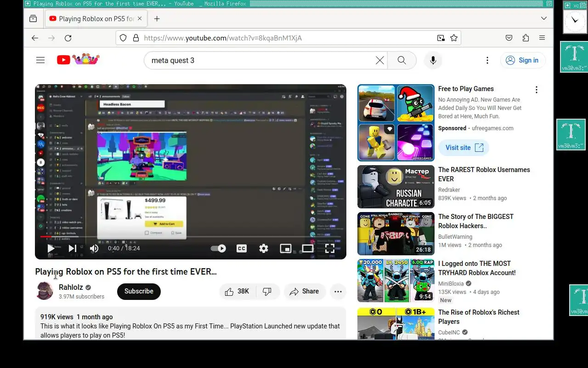Viewport: 588px width, 368px height.
Task: Select the Playing Roblox on PS5 tab
Action: [x=96, y=19]
